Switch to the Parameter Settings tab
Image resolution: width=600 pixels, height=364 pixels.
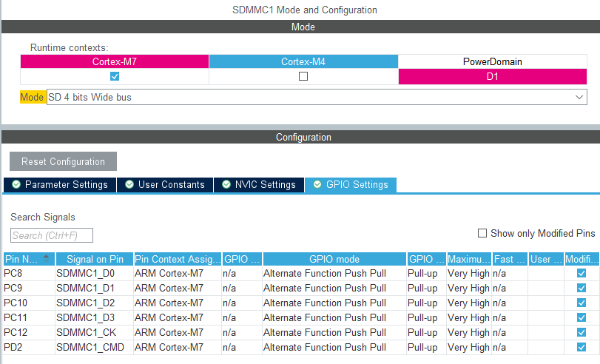60,184
